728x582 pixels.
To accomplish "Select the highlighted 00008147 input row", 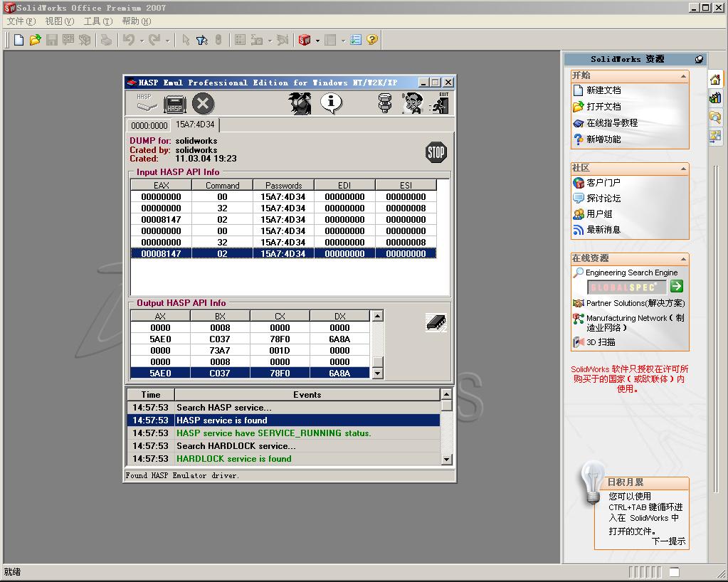I will coord(283,254).
